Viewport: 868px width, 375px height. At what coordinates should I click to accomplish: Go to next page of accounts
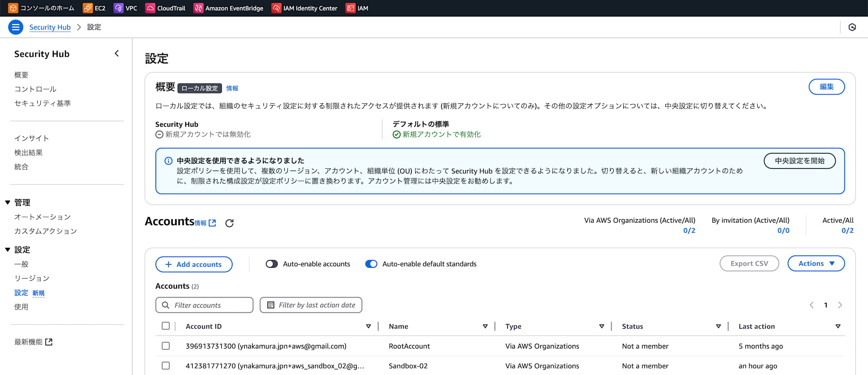pos(840,305)
